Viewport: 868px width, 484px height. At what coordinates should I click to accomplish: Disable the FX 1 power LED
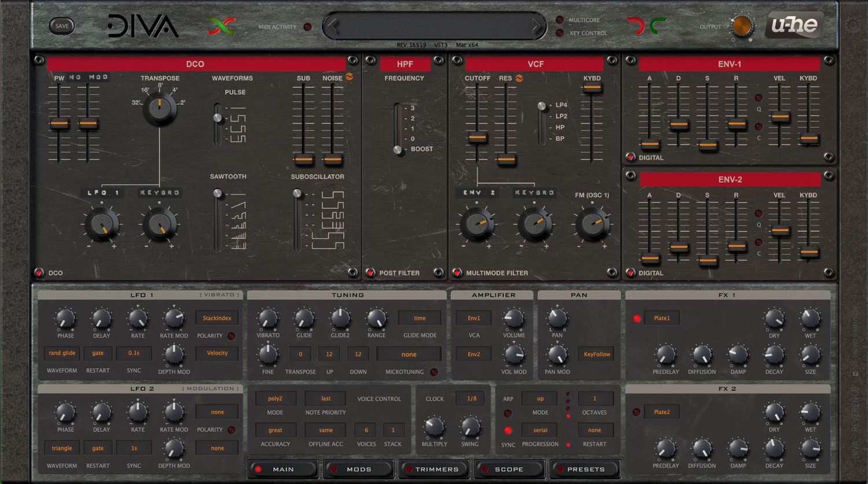tap(637, 318)
